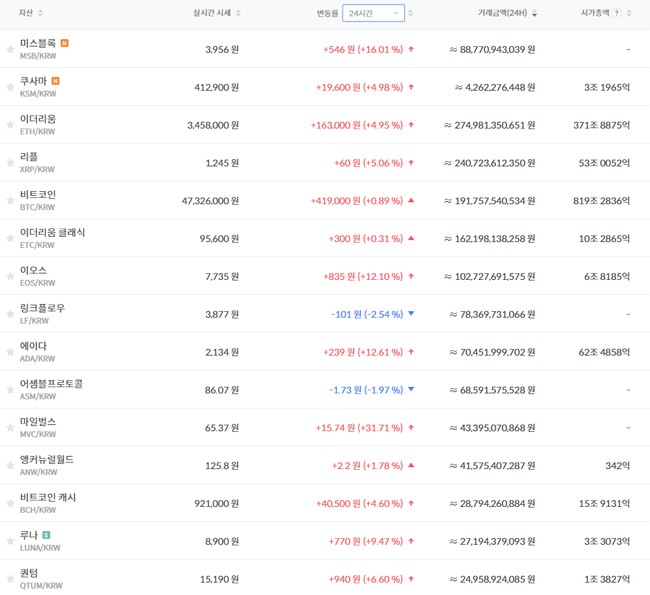Sort by the 자산 column arrows
The height and width of the screenshot is (595, 650).
(x=40, y=13)
